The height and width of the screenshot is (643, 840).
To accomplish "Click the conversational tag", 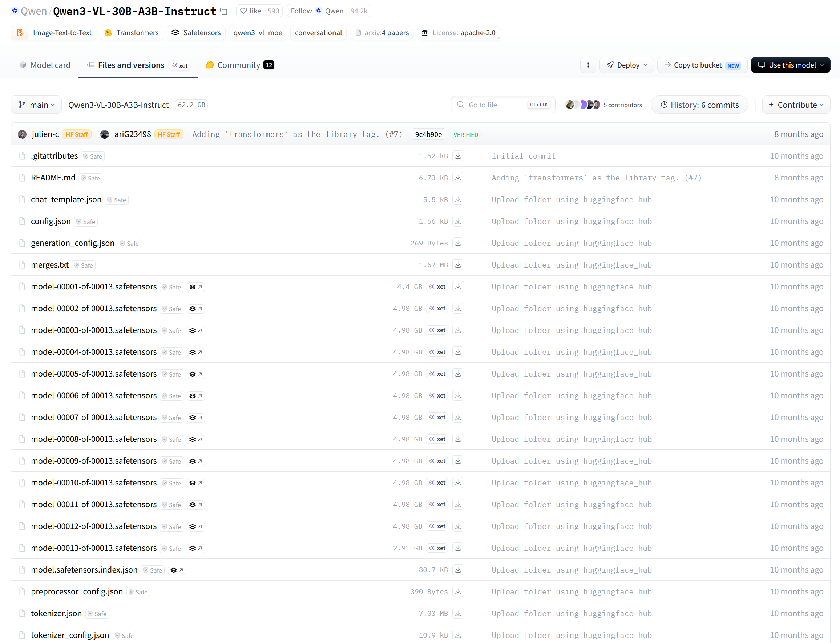I will point(318,33).
